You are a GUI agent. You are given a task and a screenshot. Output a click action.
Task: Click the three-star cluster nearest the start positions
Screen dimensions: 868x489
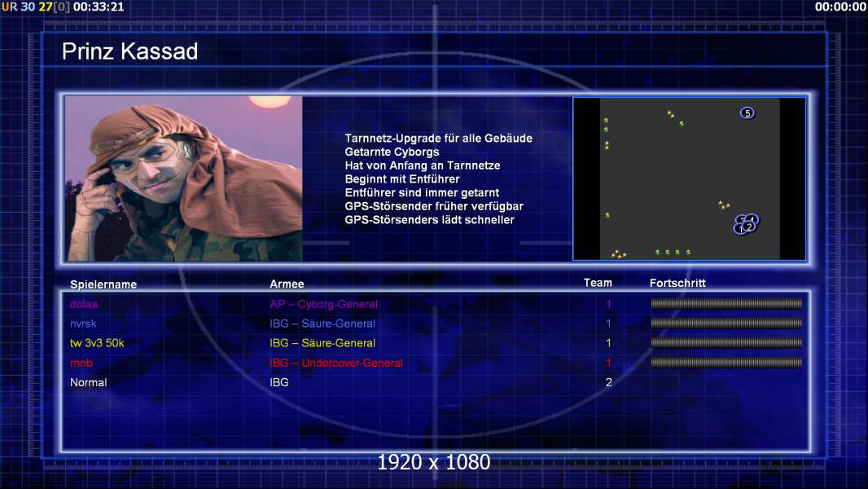tap(724, 205)
